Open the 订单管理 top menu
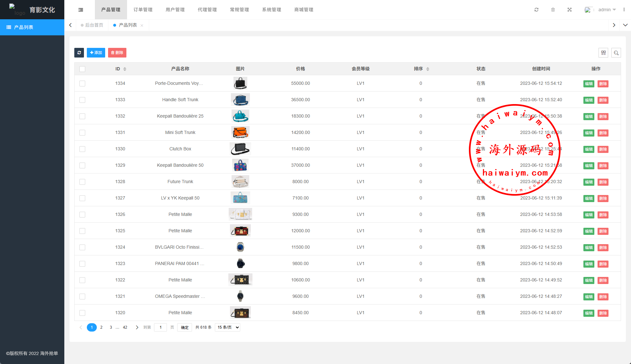Image resolution: width=631 pixels, height=364 pixels. pos(143,10)
